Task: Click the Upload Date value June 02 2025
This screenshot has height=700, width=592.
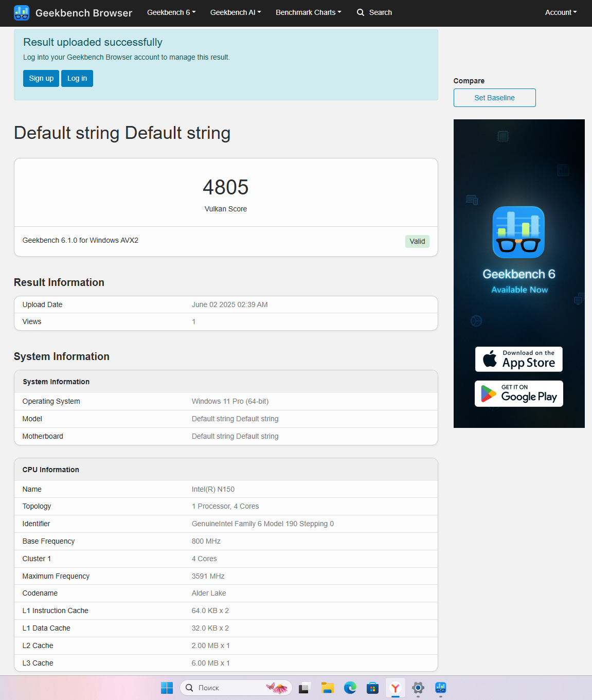Action: (x=230, y=304)
